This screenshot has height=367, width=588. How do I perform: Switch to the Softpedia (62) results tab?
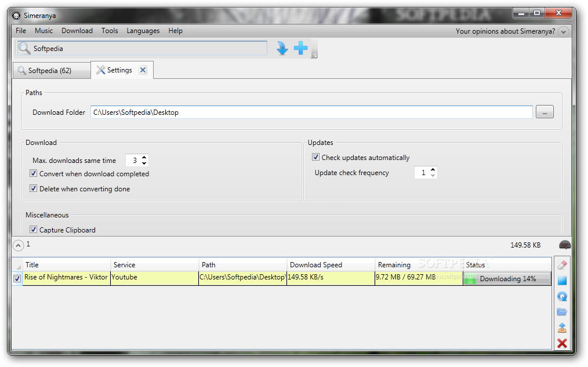click(x=52, y=71)
